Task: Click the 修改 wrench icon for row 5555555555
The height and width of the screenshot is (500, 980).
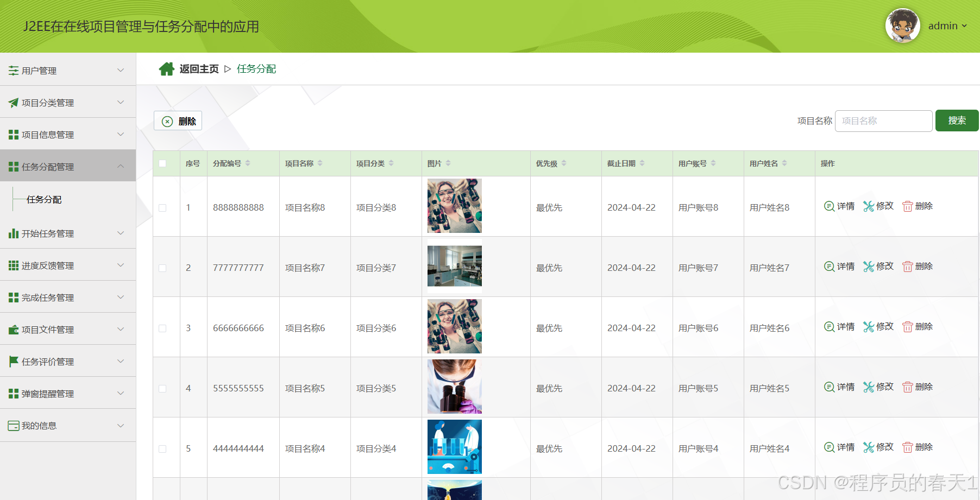Action: coord(869,387)
